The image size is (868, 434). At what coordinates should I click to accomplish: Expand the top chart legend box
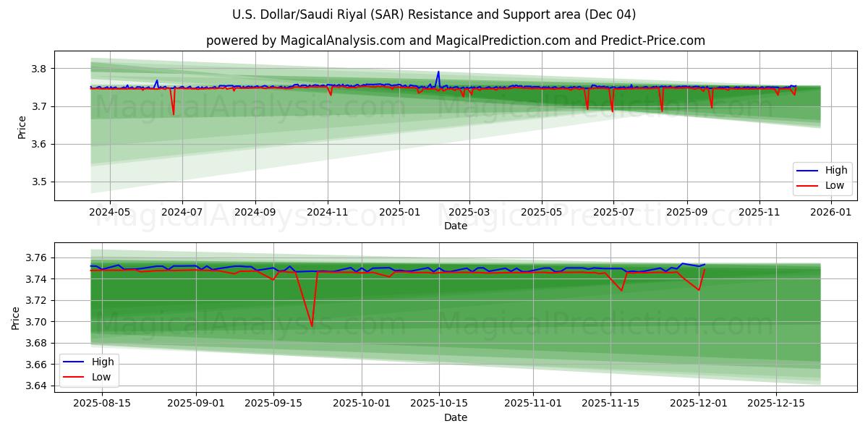pyautogui.click(x=822, y=178)
